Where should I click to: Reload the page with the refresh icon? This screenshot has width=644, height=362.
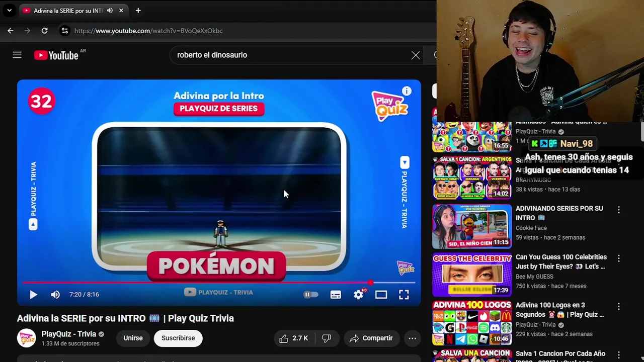[x=44, y=31]
